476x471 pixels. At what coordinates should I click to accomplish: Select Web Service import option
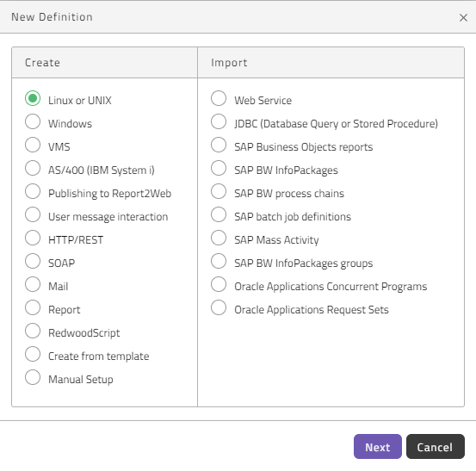tap(219, 98)
